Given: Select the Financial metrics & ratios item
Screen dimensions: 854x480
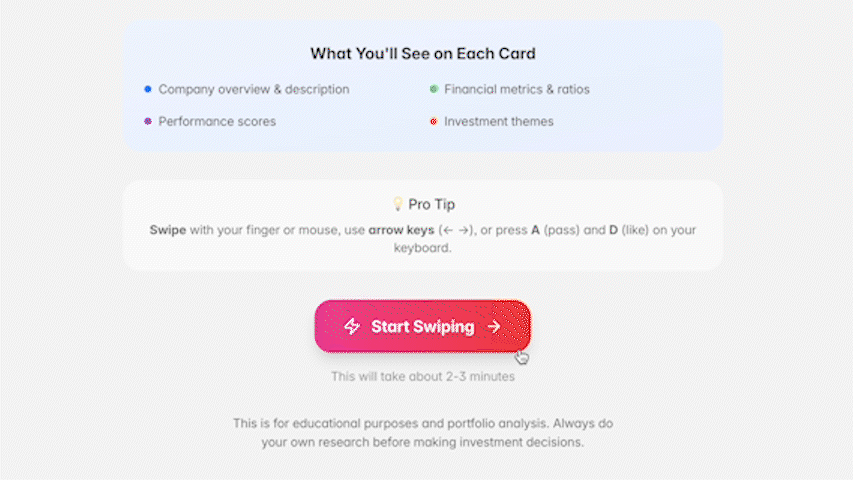Looking at the screenshot, I should 517,89.
